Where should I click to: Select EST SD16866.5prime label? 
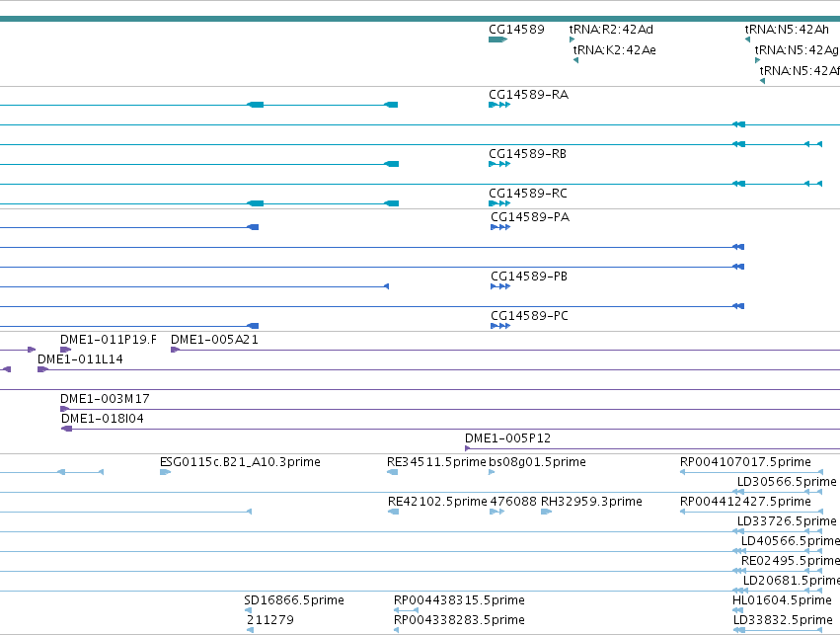[294, 600]
